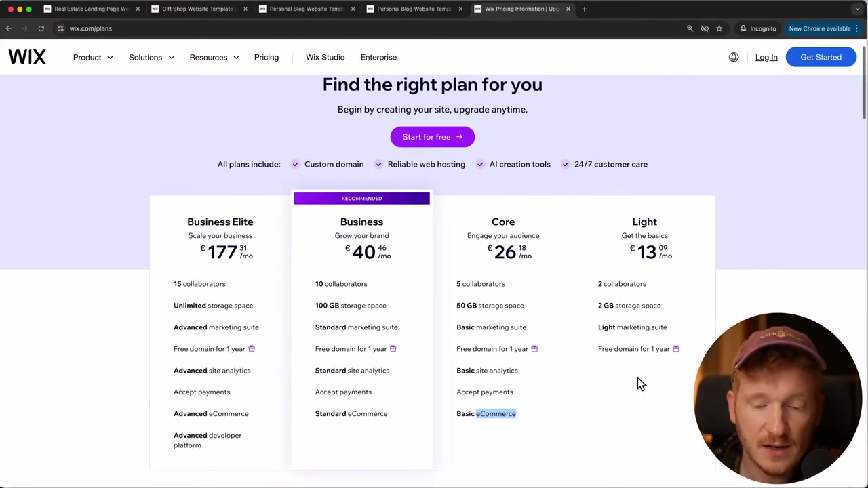Screen dimensions: 868x488
Task: Expand the Resources menu
Action: (x=214, y=57)
